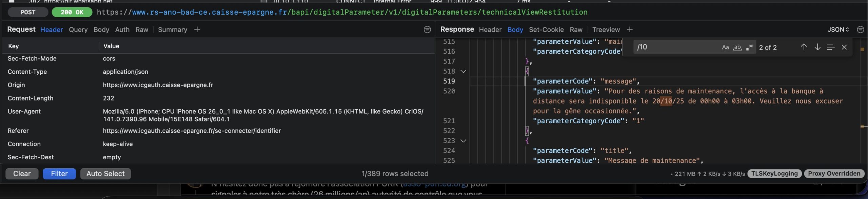This screenshot has width=868, height=199.
Task: Close the response search bar
Action: [844, 47]
